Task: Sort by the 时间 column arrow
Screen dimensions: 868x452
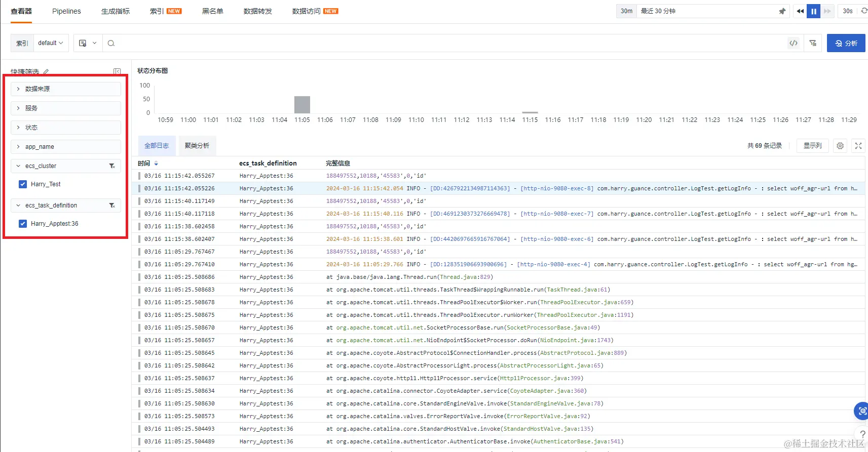Action: click(x=156, y=163)
